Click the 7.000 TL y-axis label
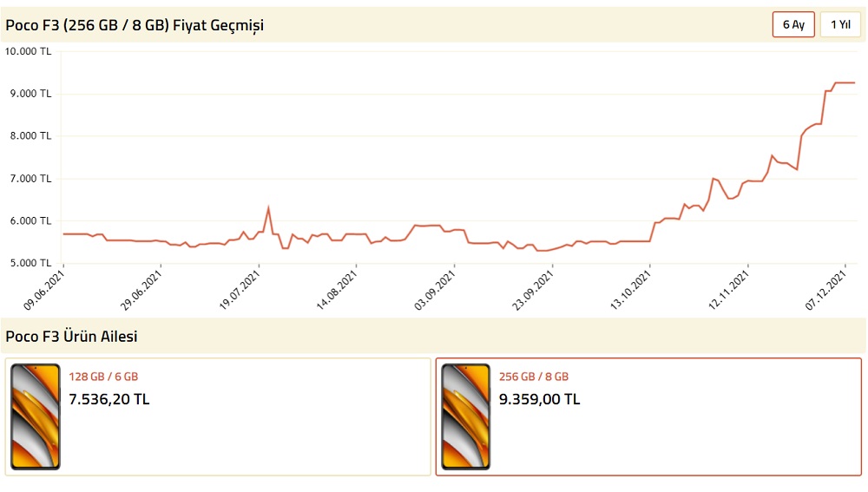The image size is (868, 492). (x=30, y=178)
